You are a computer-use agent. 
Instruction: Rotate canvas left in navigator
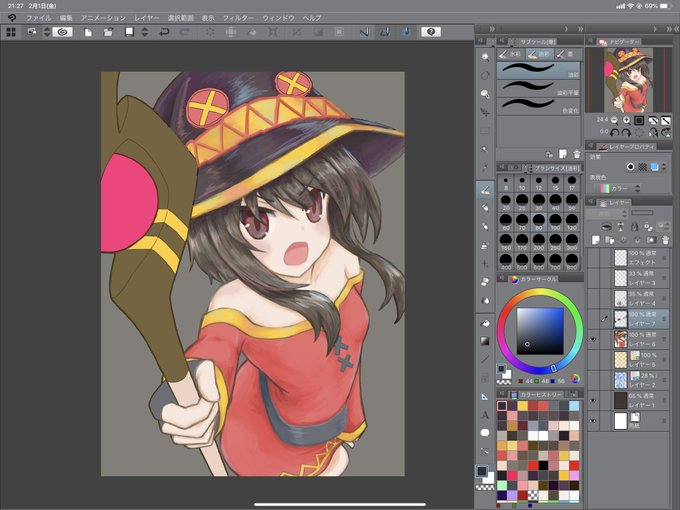[614, 132]
